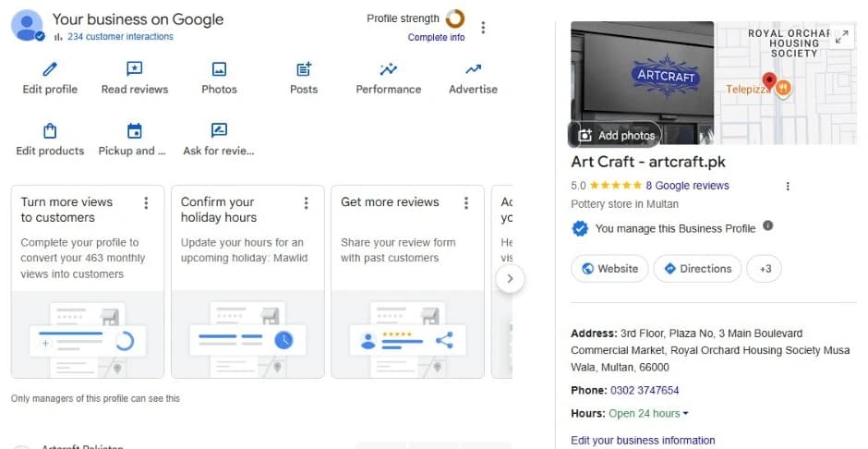
Task: Click the Telepizza restaurant marker on map
Action: coord(783,88)
